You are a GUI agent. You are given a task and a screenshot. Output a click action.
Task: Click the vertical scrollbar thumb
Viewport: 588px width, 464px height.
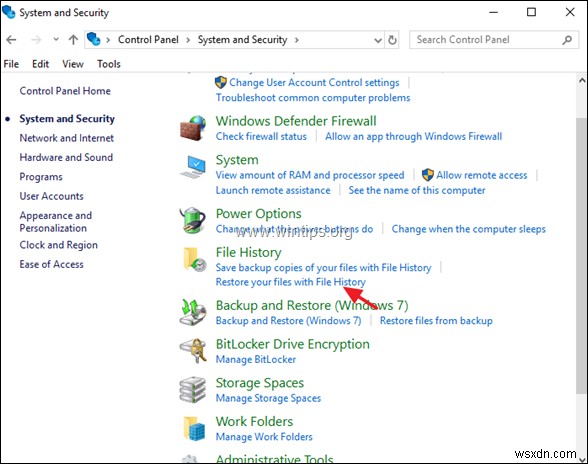point(581,255)
